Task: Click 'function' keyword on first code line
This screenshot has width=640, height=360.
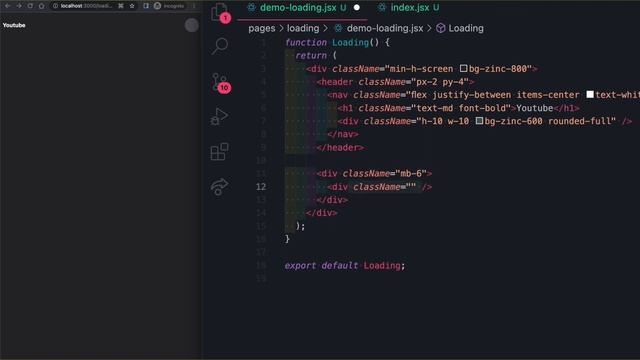Action: click(306, 42)
